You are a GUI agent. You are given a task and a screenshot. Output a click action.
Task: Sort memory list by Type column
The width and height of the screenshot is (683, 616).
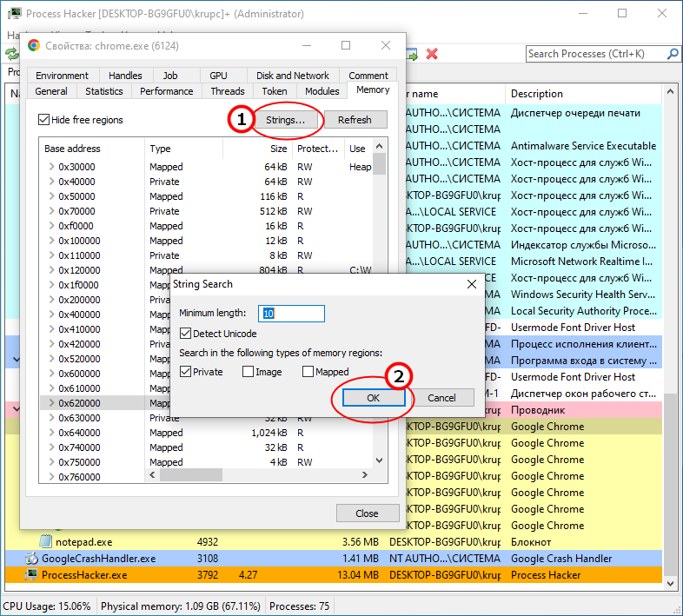[183, 149]
